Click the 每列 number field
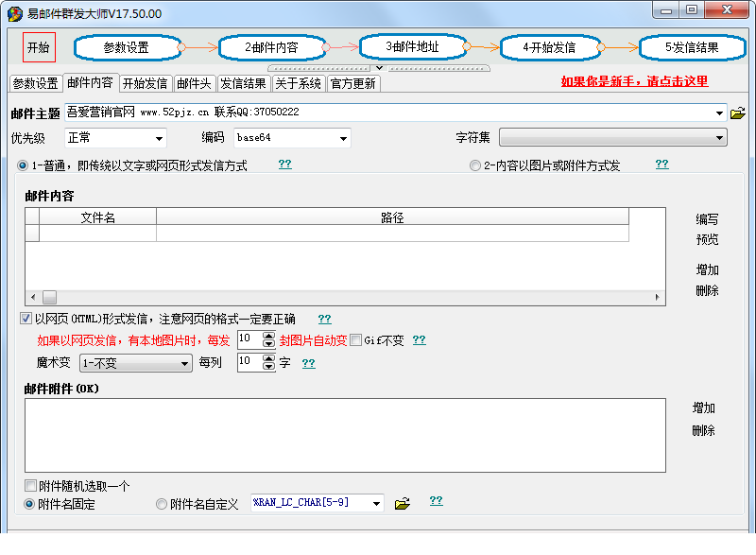Image resolution: width=756 pixels, height=555 pixels. click(250, 362)
